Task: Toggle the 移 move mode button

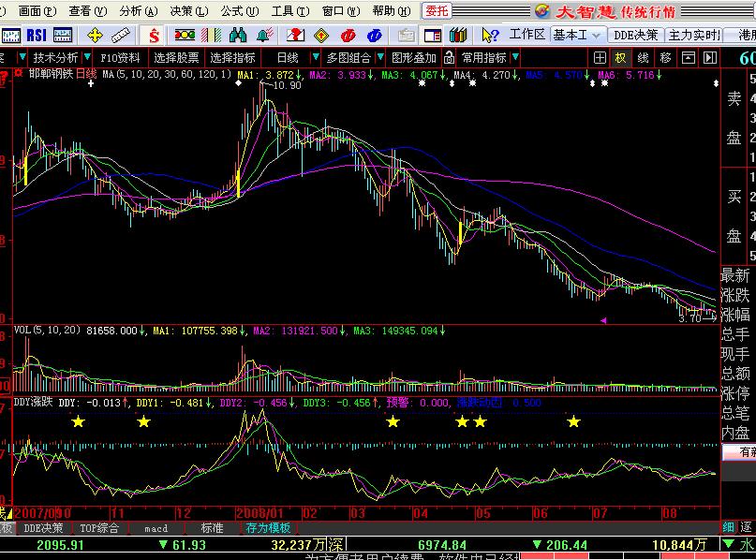Action: pos(665,58)
